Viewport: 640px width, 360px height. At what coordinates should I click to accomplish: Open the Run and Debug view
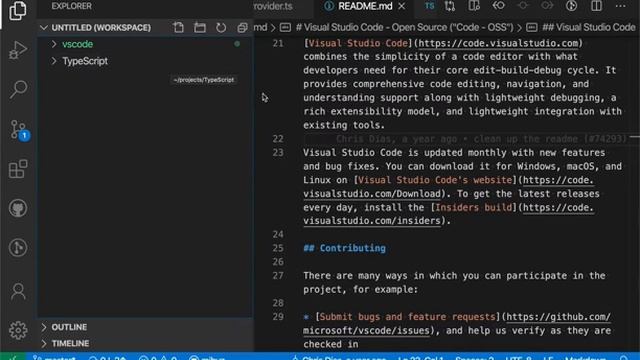pyautogui.click(x=18, y=50)
